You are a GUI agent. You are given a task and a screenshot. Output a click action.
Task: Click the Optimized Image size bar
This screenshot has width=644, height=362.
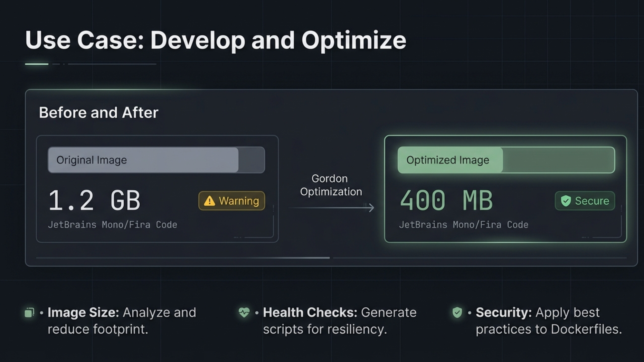506,160
